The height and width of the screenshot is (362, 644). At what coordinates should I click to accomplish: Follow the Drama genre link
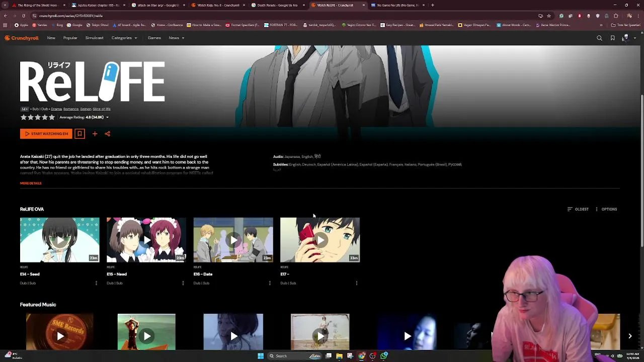(x=56, y=109)
